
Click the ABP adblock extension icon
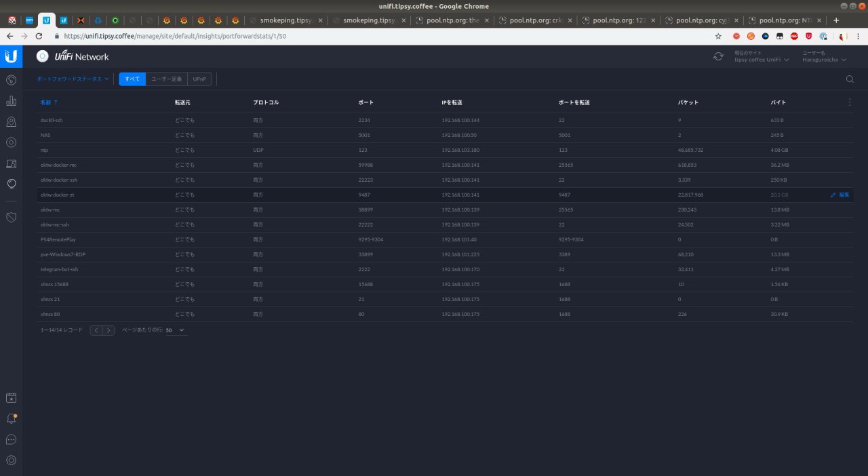pos(794,36)
